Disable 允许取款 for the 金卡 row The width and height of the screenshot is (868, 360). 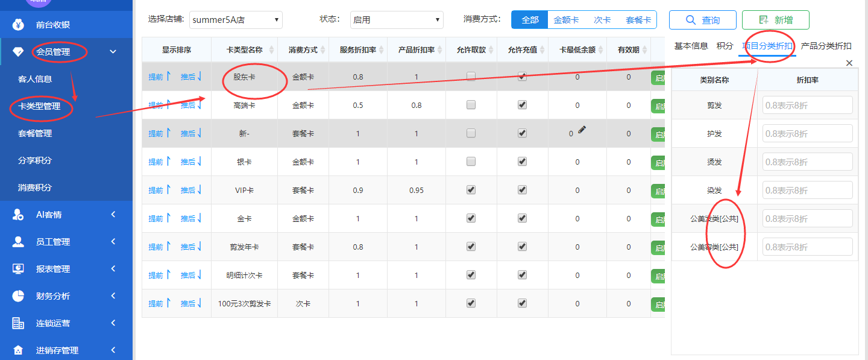coord(471,218)
